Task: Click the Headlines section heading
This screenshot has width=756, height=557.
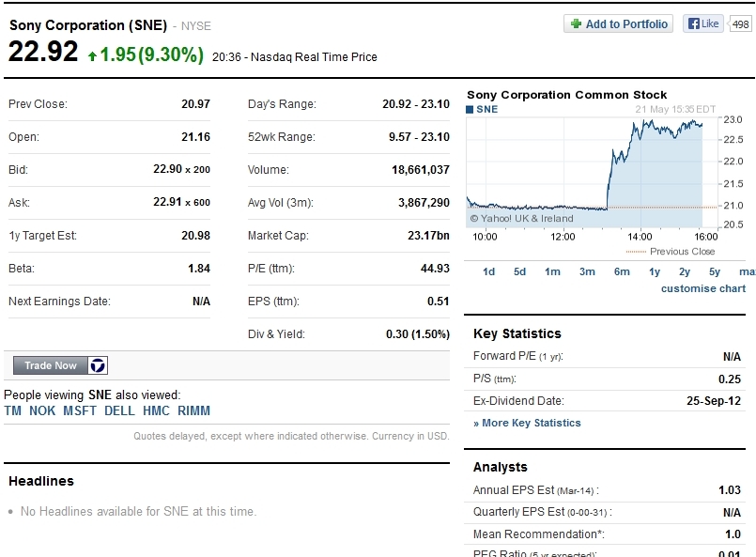Action: 41,481
